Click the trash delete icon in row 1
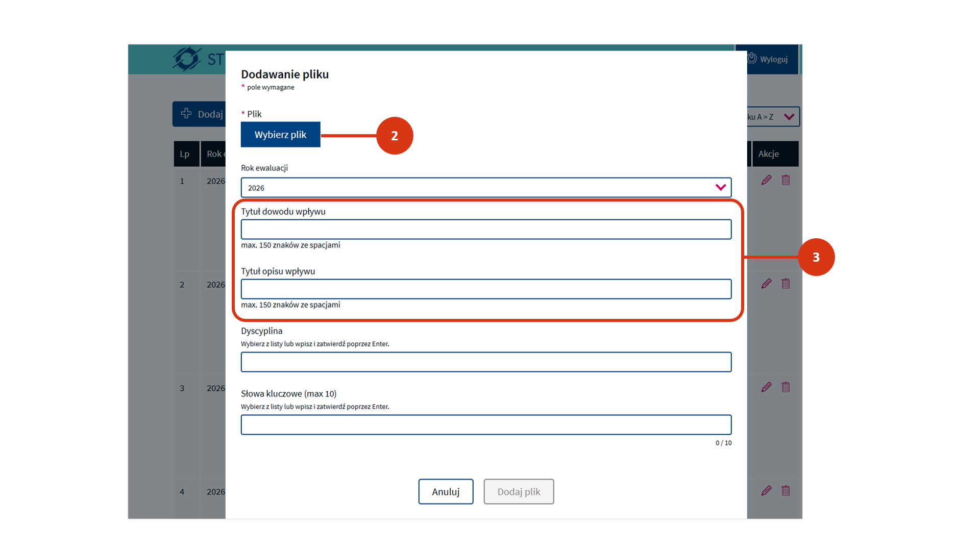The height and width of the screenshot is (551, 980). [786, 180]
